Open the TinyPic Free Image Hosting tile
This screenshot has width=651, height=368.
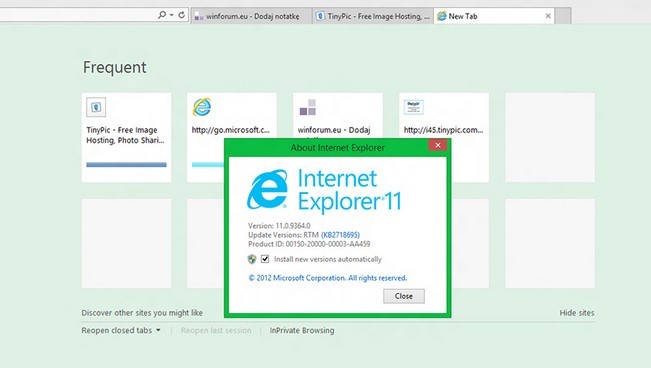click(126, 137)
